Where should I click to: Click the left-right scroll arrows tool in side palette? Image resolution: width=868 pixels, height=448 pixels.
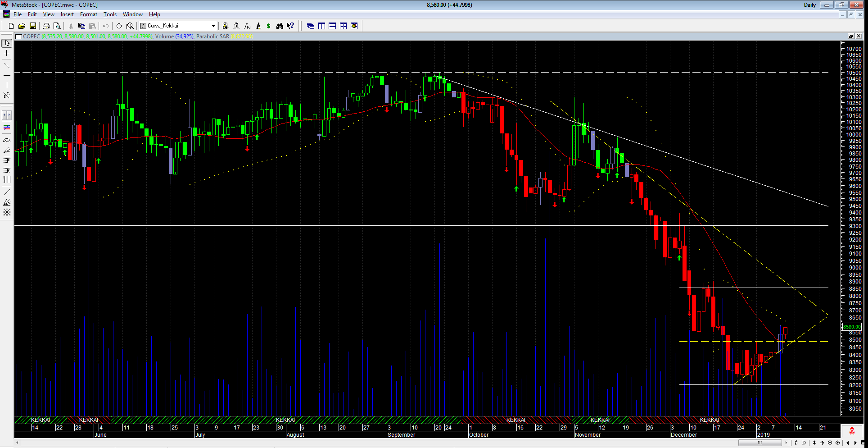coord(7,115)
